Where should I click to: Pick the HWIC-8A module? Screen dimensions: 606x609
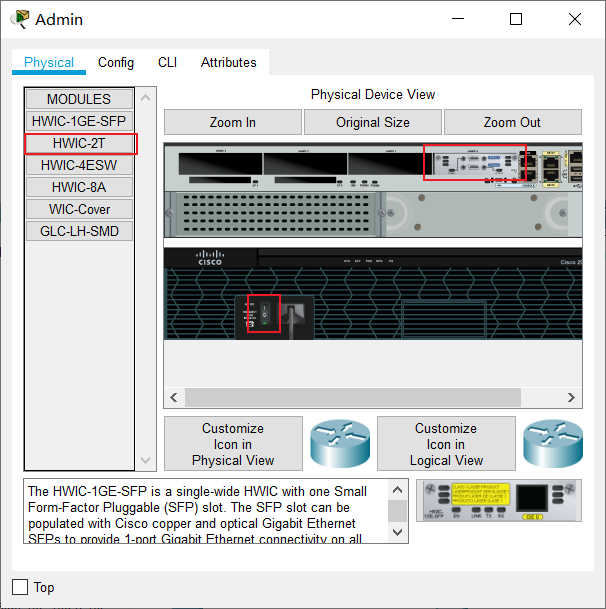point(79,187)
